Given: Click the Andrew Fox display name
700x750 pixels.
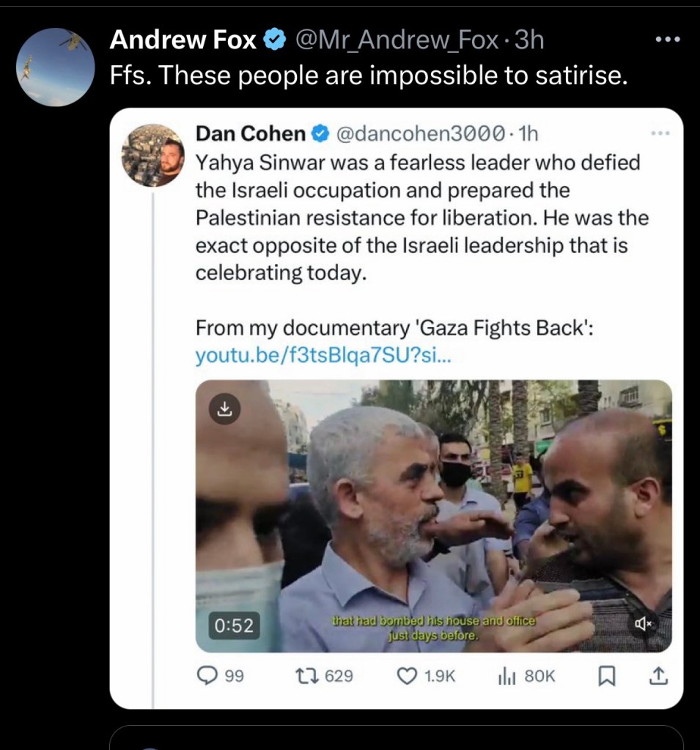Looking at the screenshot, I should (x=183, y=40).
